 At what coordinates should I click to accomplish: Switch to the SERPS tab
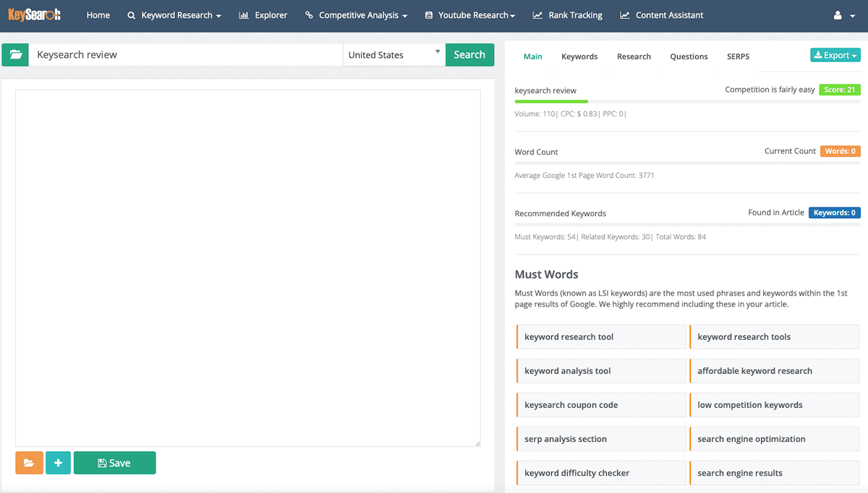point(738,56)
